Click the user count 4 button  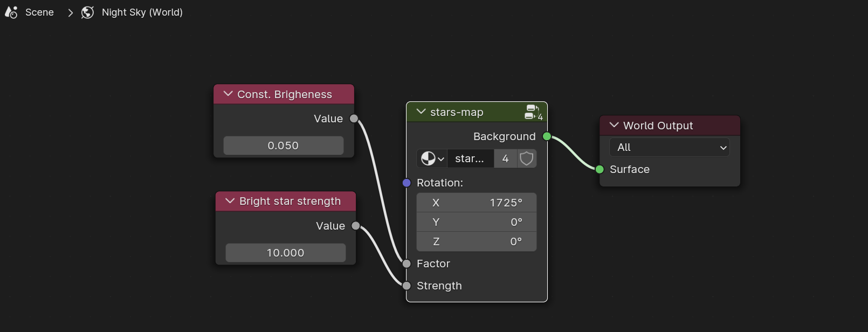point(505,158)
